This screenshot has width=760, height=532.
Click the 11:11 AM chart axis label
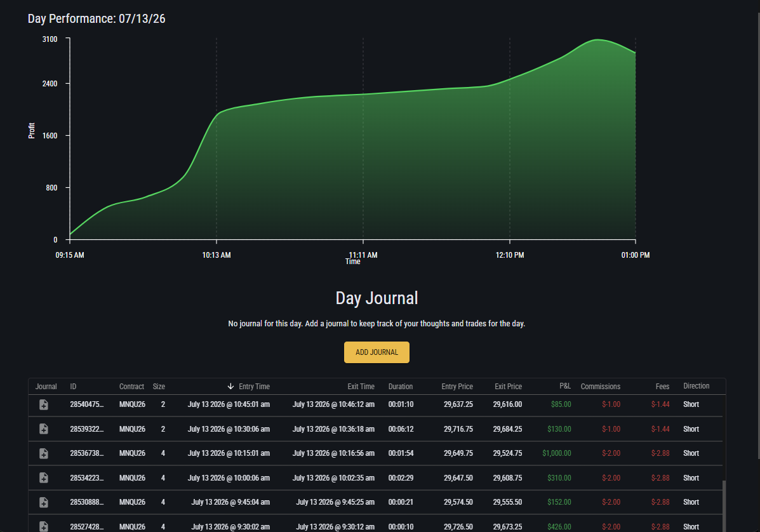coord(363,255)
